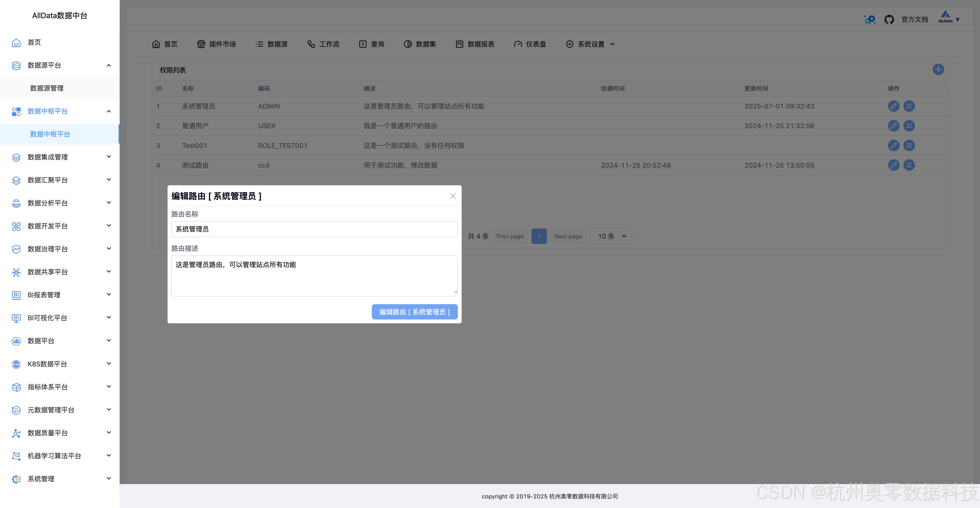
Task: Add a new route with plus icon
Action: pyautogui.click(x=938, y=70)
